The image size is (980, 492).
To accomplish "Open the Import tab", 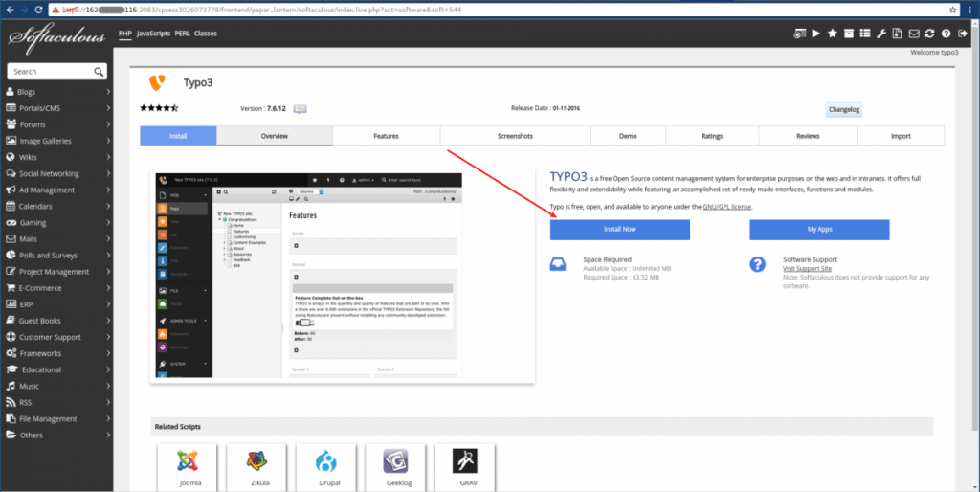I will [901, 136].
